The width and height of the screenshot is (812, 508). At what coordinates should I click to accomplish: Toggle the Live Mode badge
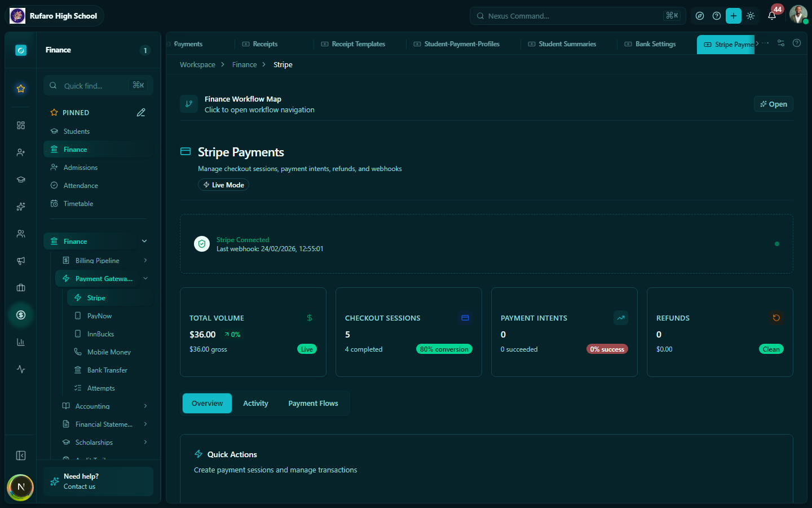(x=223, y=185)
